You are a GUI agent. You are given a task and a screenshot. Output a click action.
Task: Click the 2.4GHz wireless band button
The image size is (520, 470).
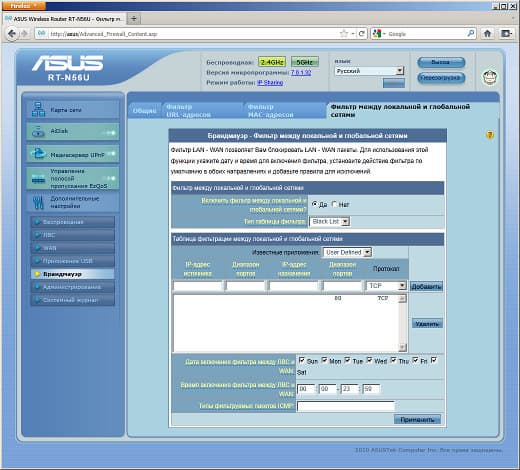272,62
